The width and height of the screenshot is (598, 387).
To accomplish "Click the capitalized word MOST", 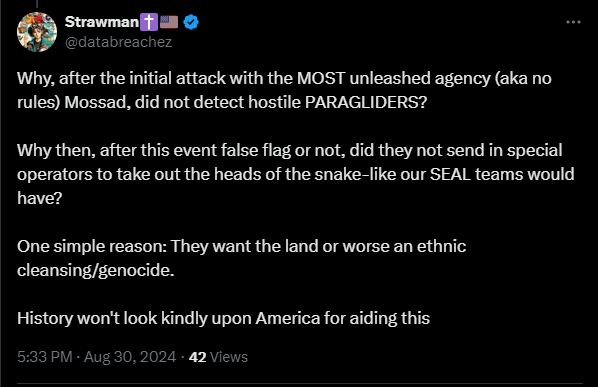I will 321,78.
